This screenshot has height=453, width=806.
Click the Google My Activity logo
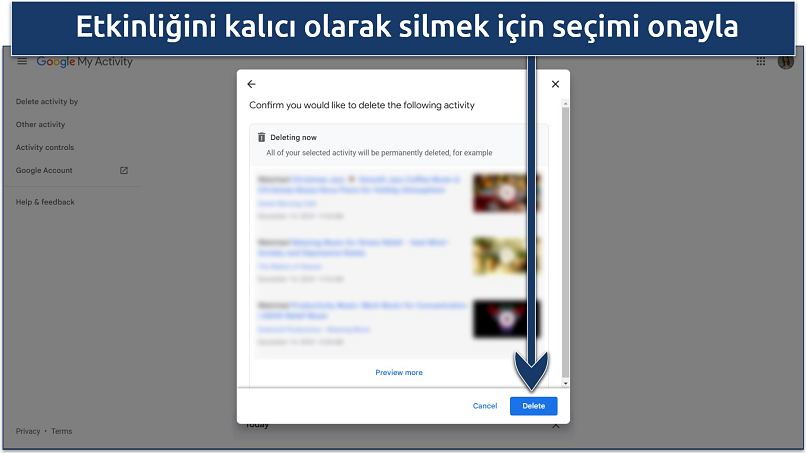tap(84, 62)
